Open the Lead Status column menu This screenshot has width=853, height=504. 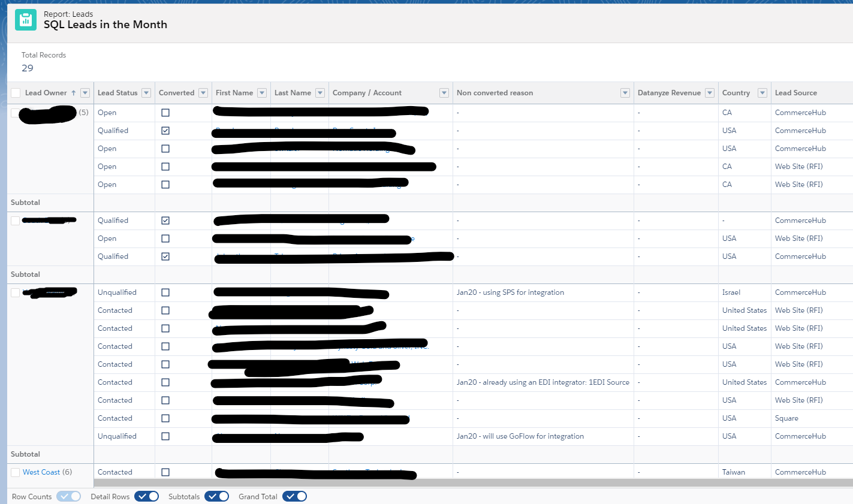[144, 92]
